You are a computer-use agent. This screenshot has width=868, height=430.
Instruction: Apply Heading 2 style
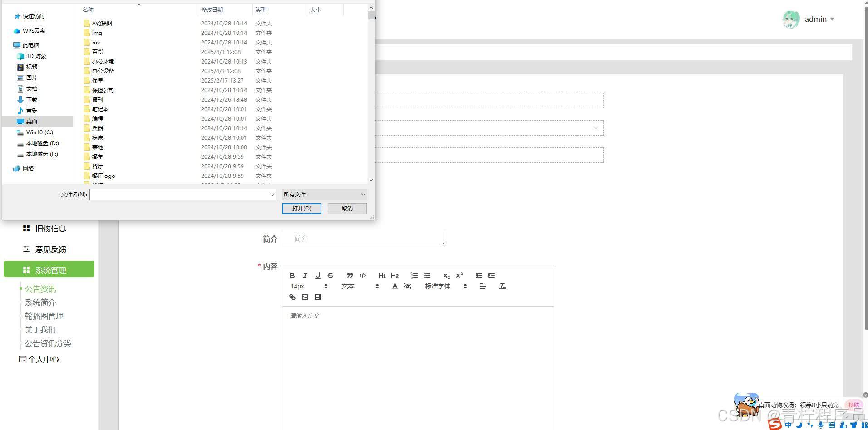click(395, 275)
